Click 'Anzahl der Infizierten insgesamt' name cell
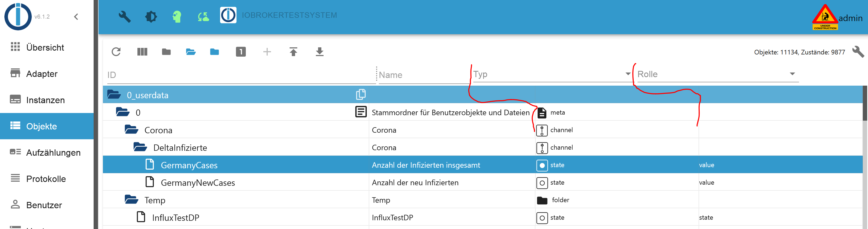The height and width of the screenshot is (229, 868). coord(426,165)
